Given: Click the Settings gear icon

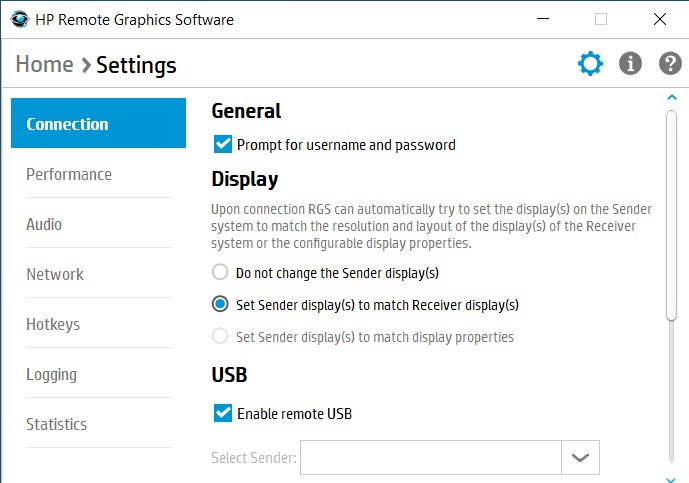Looking at the screenshot, I should (x=591, y=65).
